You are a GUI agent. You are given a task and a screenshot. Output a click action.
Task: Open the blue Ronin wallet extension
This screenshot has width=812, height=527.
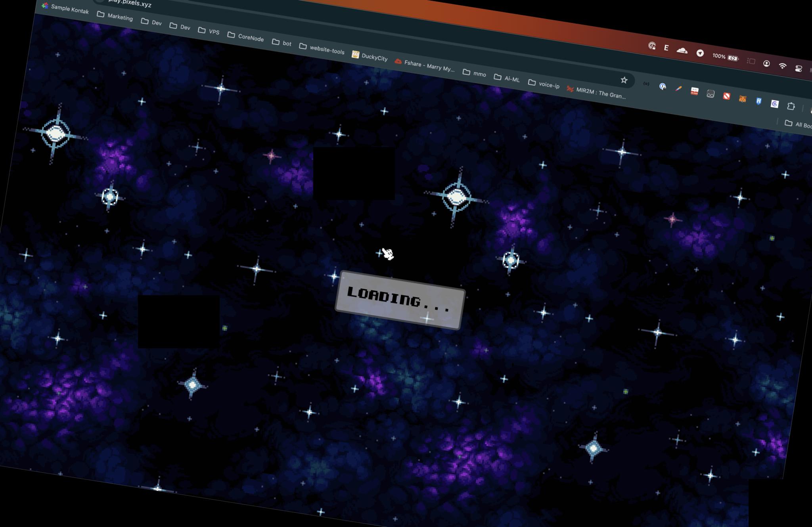point(758,101)
